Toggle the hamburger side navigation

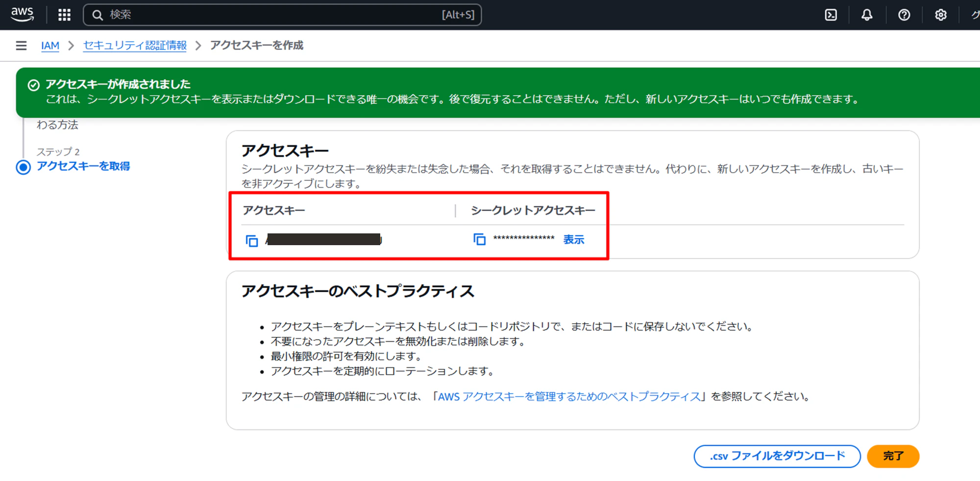tap(21, 46)
